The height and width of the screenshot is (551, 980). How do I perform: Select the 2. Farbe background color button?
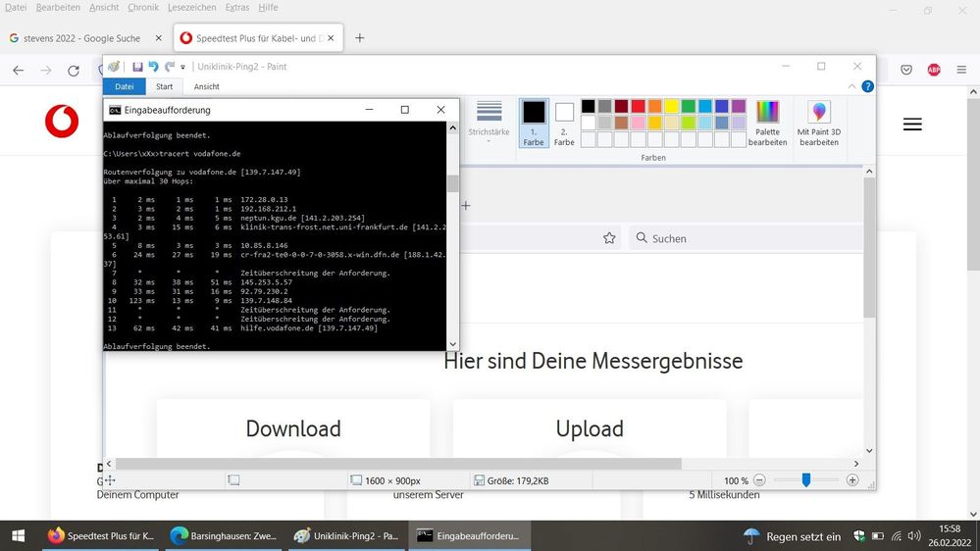pyautogui.click(x=564, y=124)
